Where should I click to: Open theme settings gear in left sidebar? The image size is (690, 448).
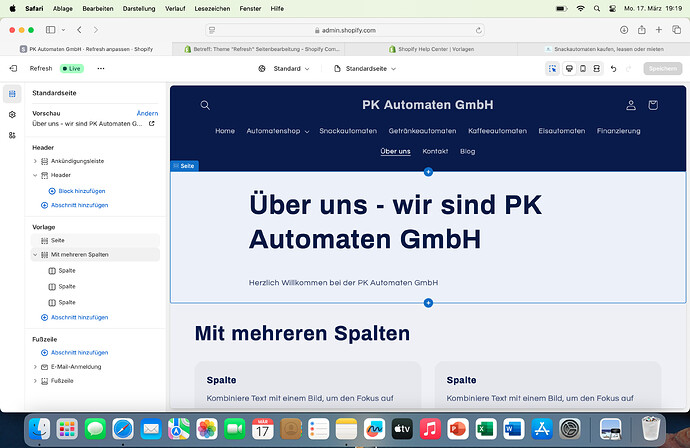click(x=12, y=114)
